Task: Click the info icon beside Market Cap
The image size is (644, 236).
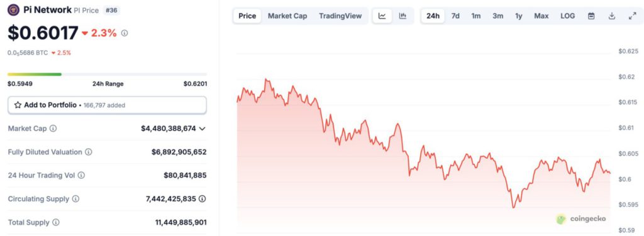Action: [53, 128]
